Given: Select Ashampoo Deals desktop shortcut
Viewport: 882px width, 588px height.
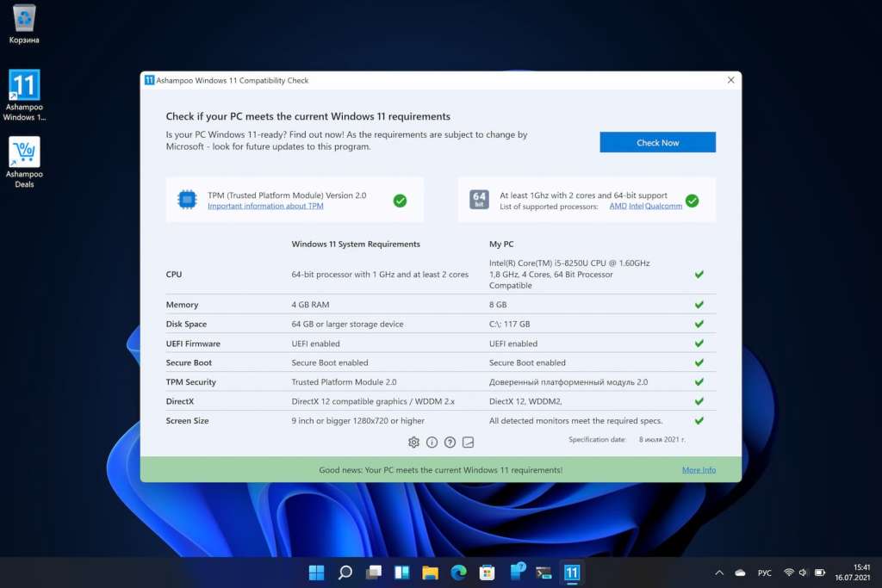Looking at the screenshot, I should pos(24,163).
